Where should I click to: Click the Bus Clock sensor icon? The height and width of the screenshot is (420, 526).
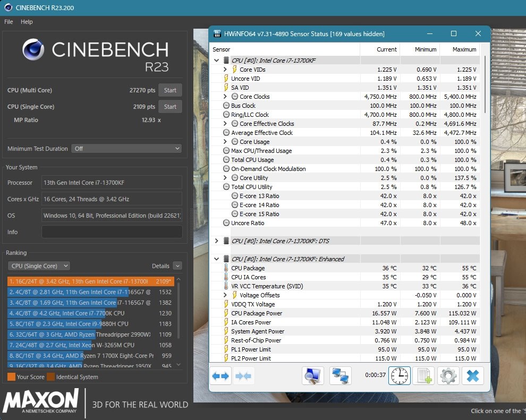pyautogui.click(x=226, y=106)
